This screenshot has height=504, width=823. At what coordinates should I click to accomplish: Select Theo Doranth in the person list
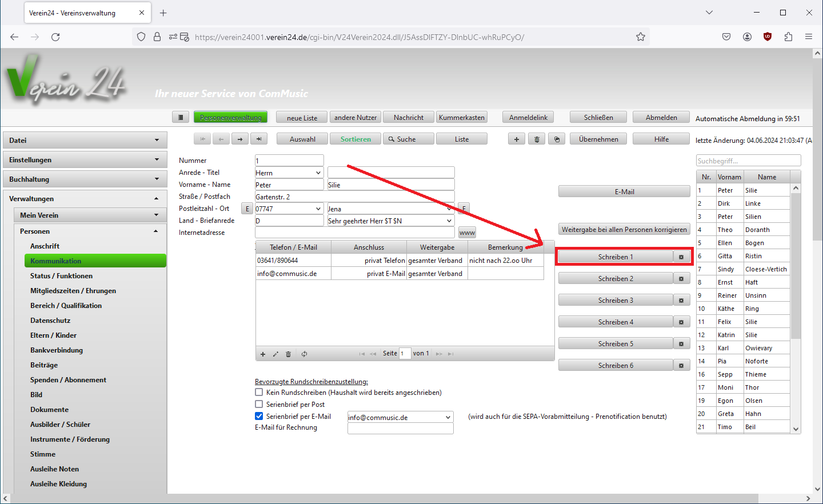[743, 230]
